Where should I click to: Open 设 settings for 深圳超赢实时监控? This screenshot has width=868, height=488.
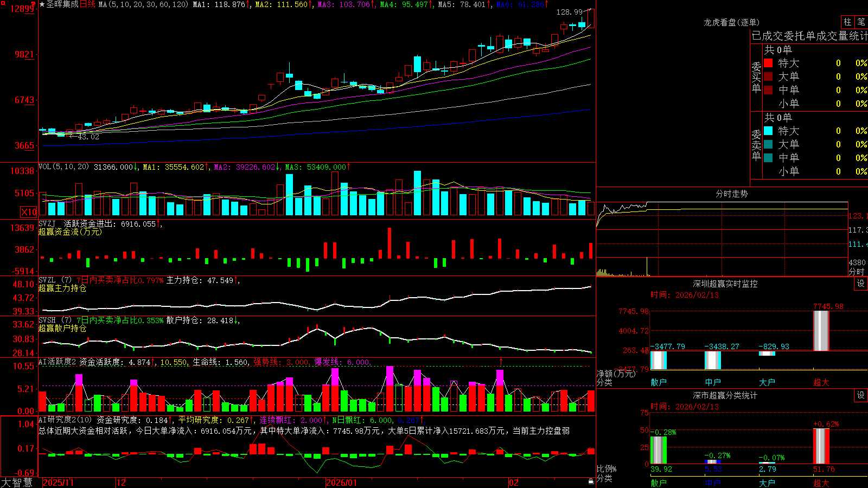point(861,284)
